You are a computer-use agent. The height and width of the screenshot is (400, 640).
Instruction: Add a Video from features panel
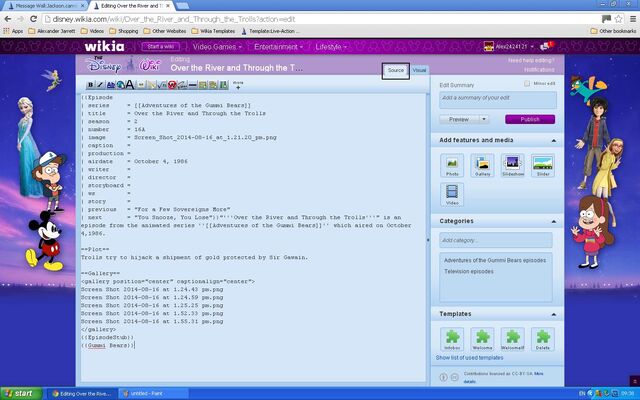pyautogui.click(x=452, y=194)
